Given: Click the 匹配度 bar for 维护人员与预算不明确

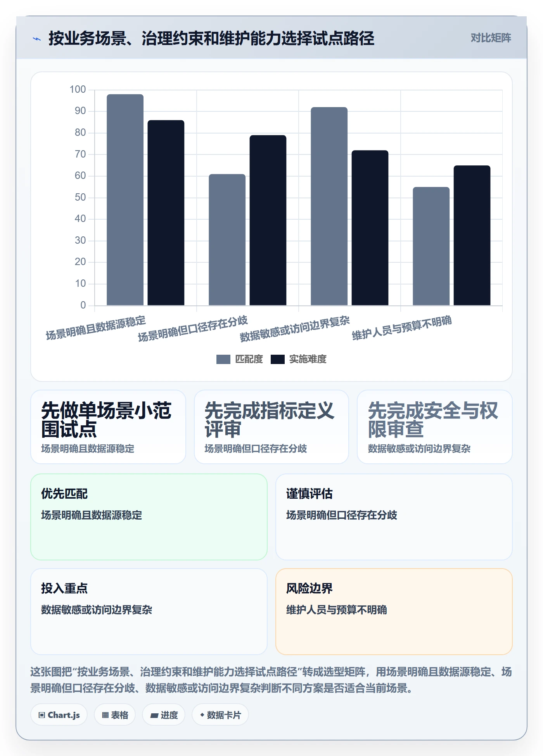Looking at the screenshot, I should coord(431,246).
